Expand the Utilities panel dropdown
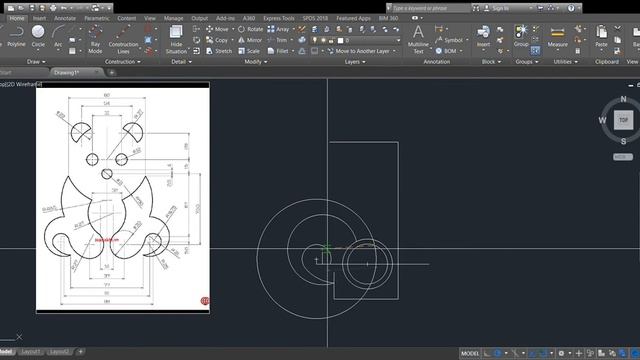Image resolution: width=640 pixels, height=360 pixels. point(566,62)
